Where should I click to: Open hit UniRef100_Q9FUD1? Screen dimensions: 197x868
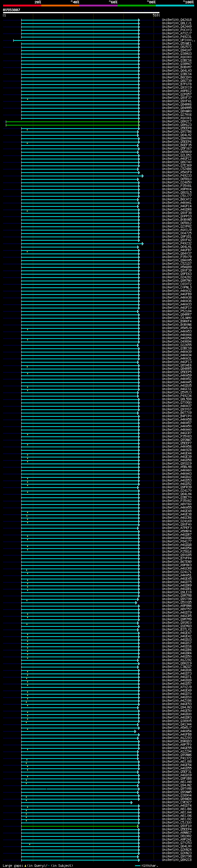(176, 236)
